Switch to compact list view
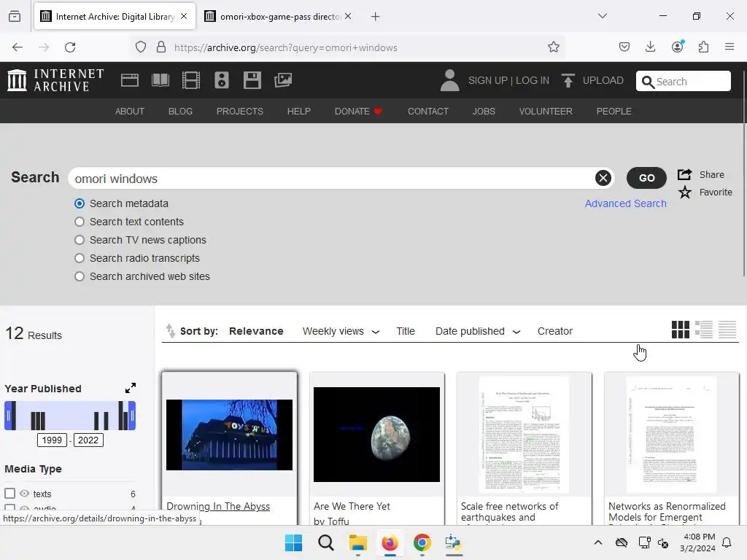Screen dimensions: 747x560 click(727, 330)
